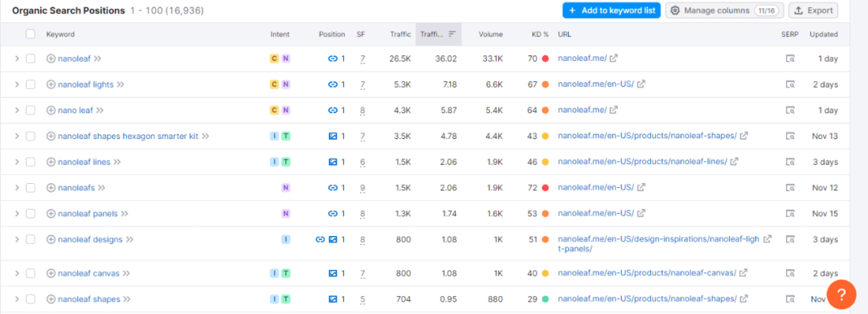868x314 pixels.
Task: Open external link icon for design-inspirations URL
Action: (768, 239)
